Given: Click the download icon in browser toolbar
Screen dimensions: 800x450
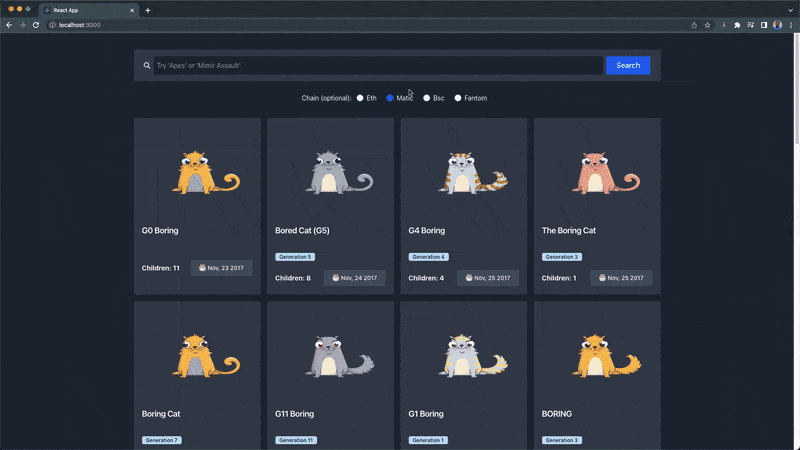Looking at the screenshot, I should pyautogui.click(x=724, y=25).
